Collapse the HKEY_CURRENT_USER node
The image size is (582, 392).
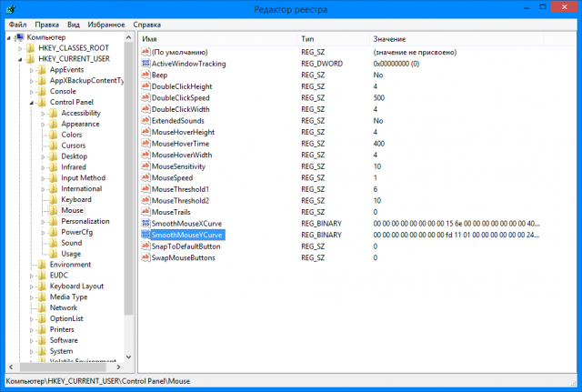[x=20, y=59]
